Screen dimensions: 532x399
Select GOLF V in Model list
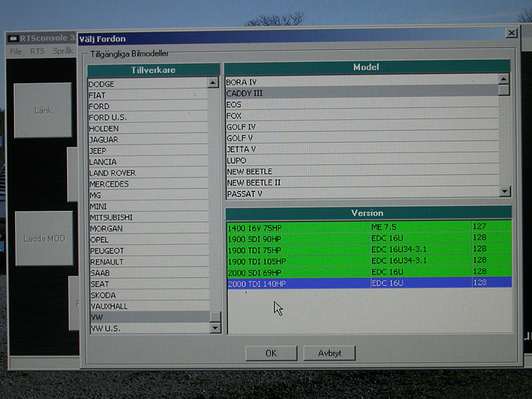[362, 138]
